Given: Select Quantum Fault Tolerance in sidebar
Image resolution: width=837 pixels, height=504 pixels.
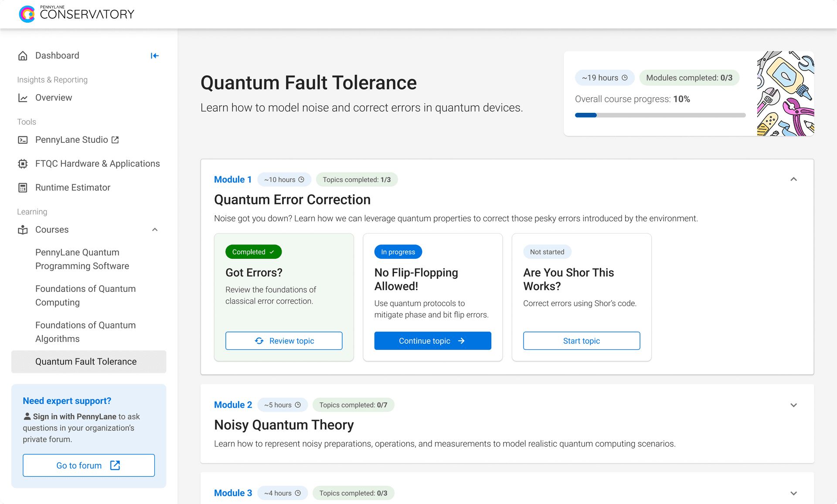Looking at the screenshot, I should (88, 362).
